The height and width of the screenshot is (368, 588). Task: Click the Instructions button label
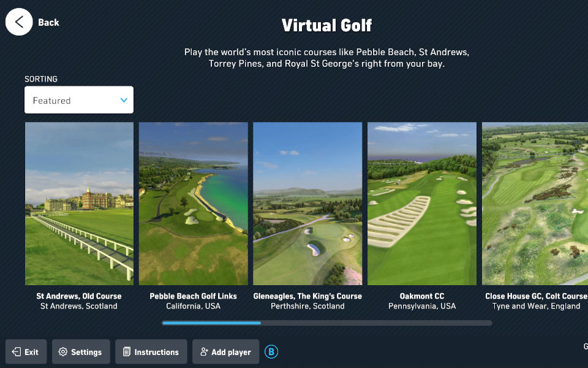156,352
